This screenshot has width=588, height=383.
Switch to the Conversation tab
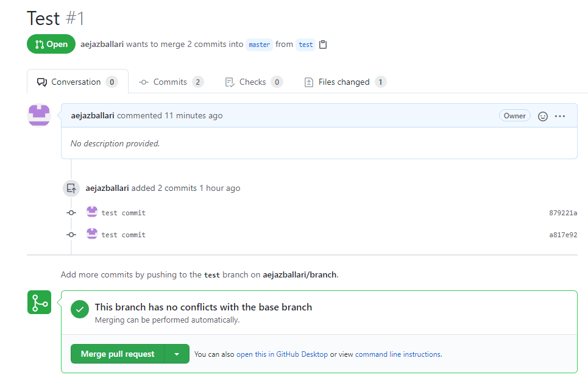click(77, 82)
